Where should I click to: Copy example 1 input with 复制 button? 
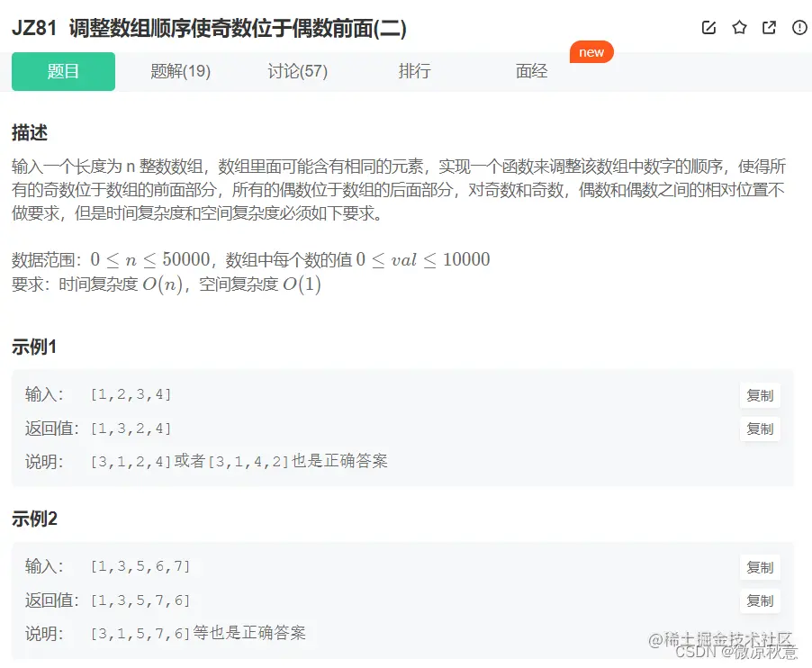tap(761, 394)
